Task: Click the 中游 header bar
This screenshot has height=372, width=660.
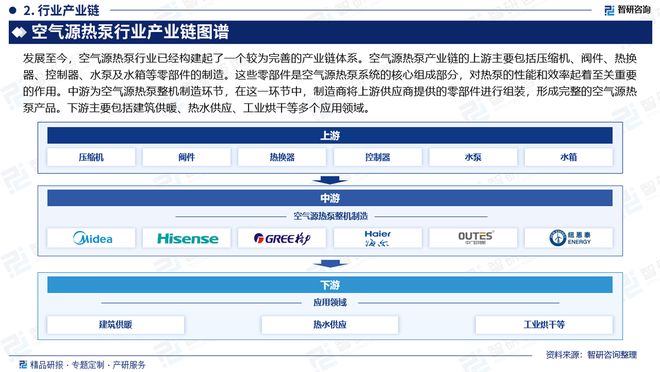Action: click(x=330, y=198)
